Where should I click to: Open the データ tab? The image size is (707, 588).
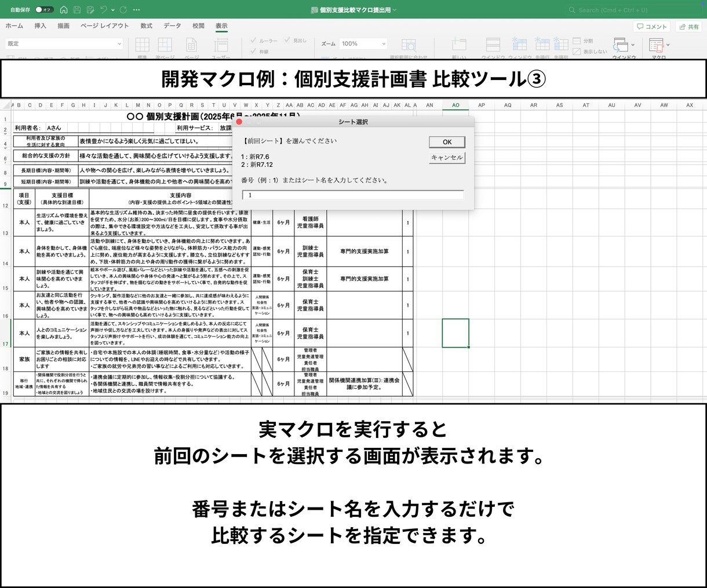[x=172, y=26]
